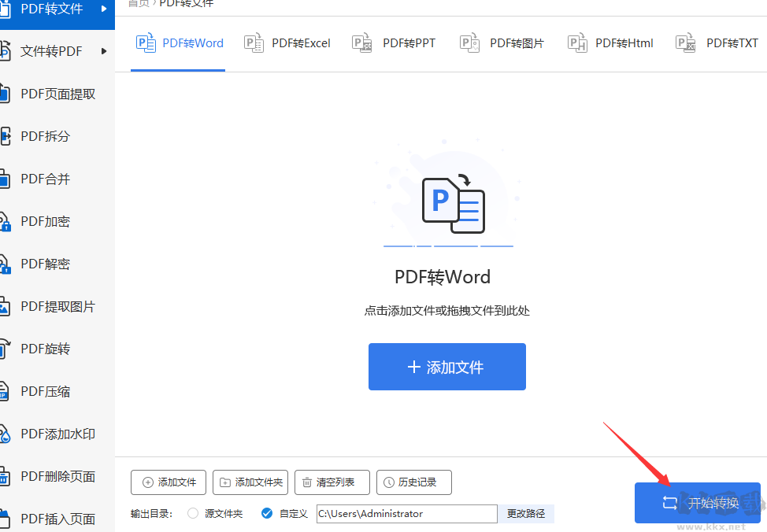This screenshot has height=532, width=767.
Task: Click the blue 添加文件 button
Action: [x=446, y=367]
